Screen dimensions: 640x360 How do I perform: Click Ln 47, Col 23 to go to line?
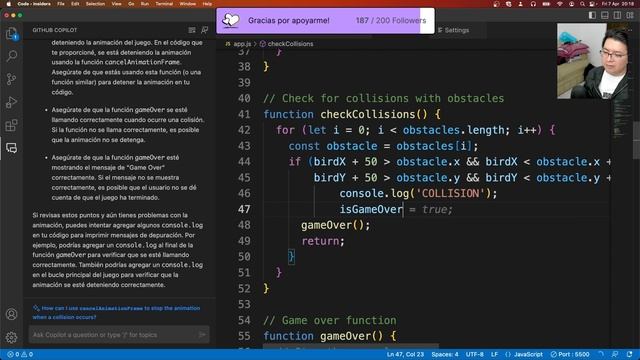405,354
